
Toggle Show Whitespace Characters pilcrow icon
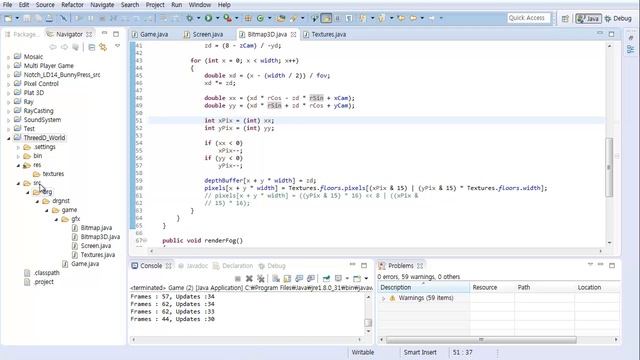pyautogui.click(x=349, y=18)
